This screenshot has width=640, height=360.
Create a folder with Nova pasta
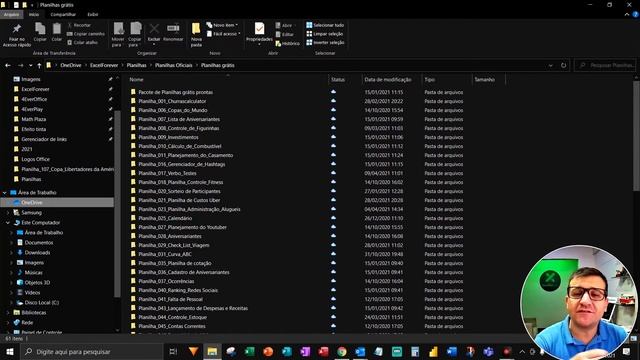point(196,34)
